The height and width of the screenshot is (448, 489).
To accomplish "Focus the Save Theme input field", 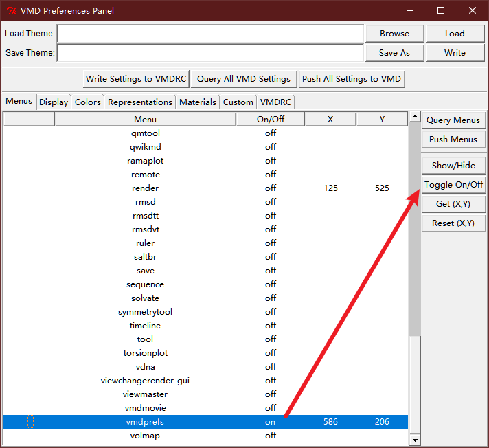I will click(x=210, y=53).
